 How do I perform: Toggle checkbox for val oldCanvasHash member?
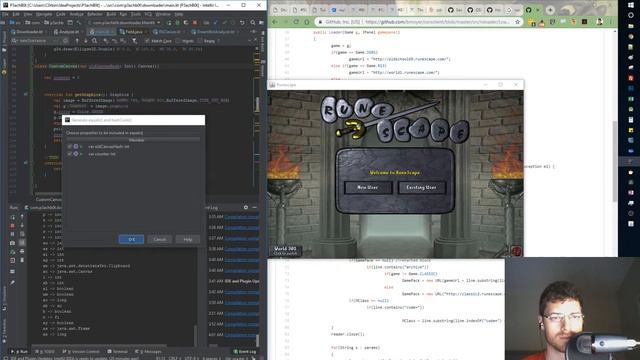(x=69, y=147)
